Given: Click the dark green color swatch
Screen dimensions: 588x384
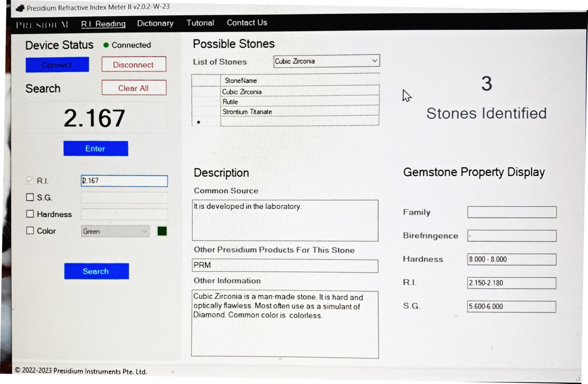Looking at the screenshot, I should tap(162, 231).
